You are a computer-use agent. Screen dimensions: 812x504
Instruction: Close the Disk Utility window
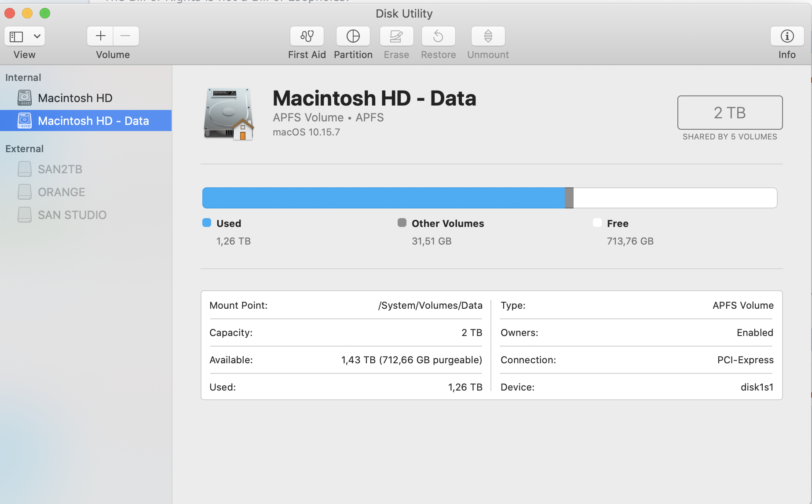coord(10,13)
